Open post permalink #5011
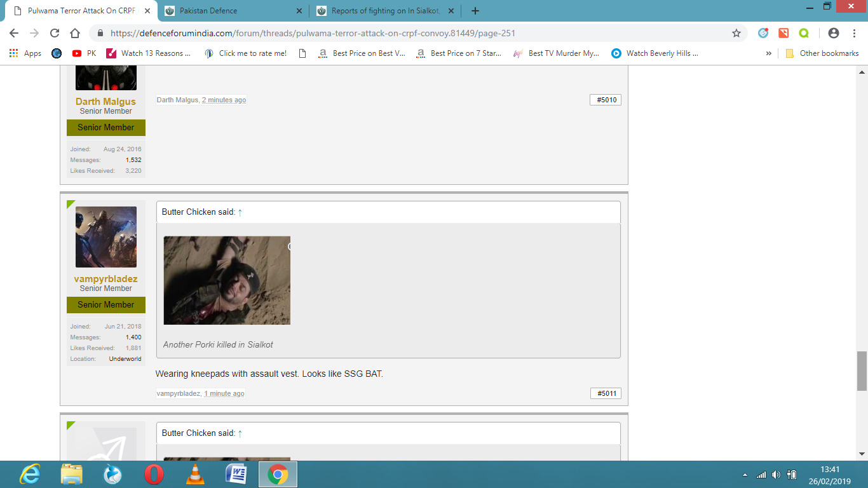Image resolution: width=868 pixels, height=488 pixels. (607, 393)
